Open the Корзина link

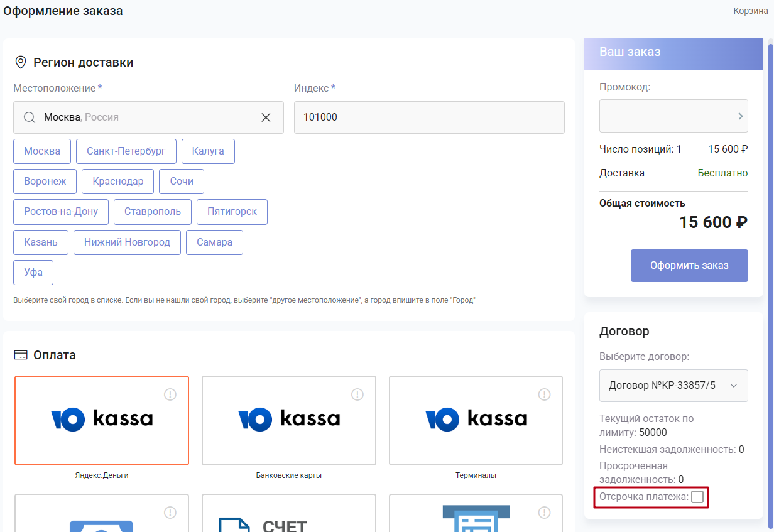tap(751, 11)
